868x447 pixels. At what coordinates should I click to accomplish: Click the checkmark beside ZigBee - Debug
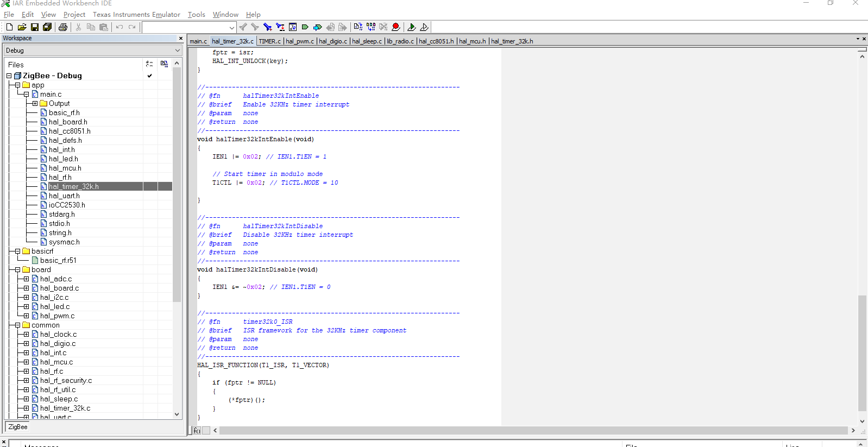click(149, 76)
